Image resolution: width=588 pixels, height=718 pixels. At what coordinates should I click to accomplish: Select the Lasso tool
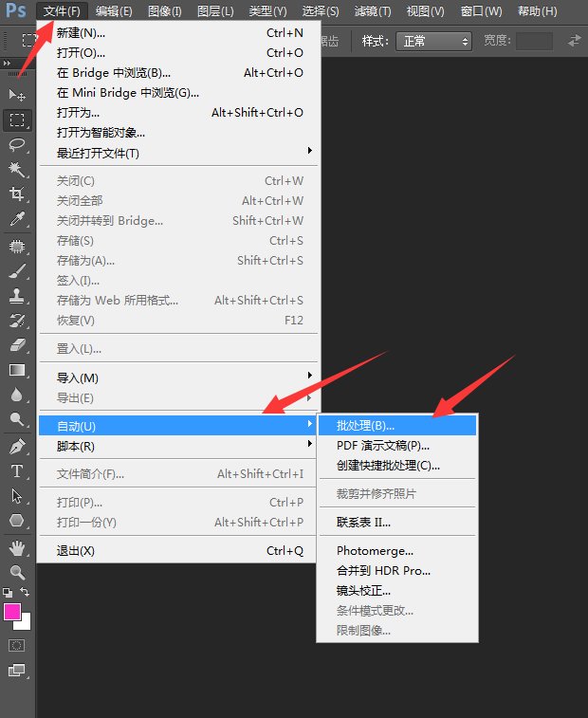[x=17, y=145]
